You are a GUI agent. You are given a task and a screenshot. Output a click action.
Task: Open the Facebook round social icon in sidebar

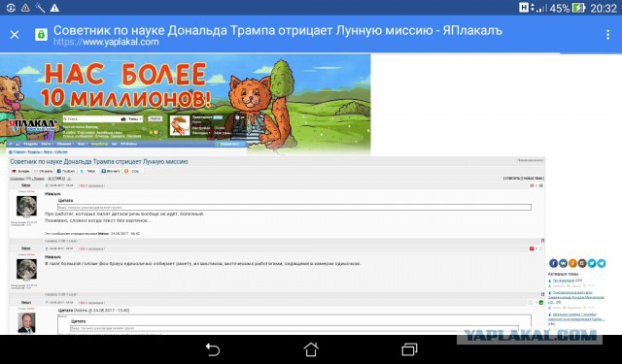(553, 263)
